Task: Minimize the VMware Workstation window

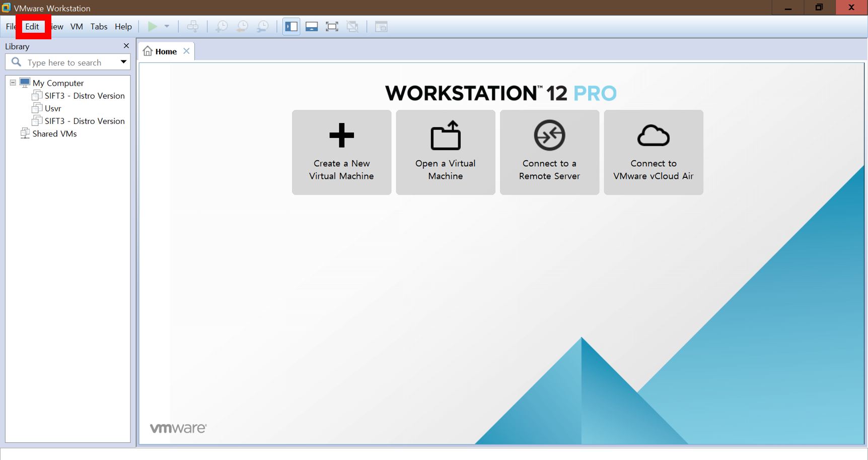Action: tap(788, 8)
